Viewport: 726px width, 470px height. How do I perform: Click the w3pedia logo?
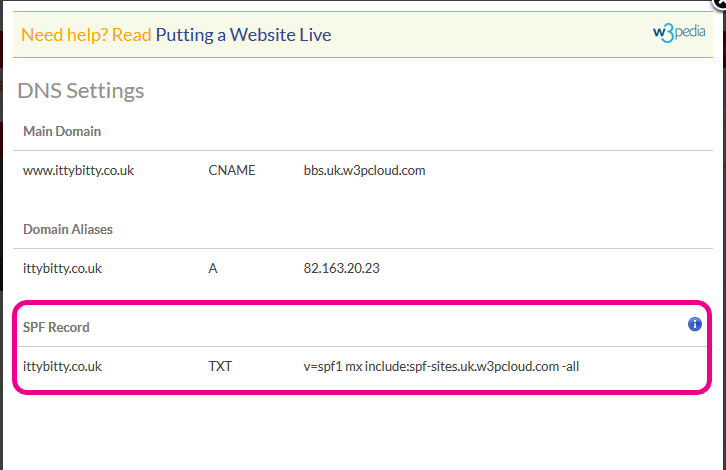(x=679, y=33)
